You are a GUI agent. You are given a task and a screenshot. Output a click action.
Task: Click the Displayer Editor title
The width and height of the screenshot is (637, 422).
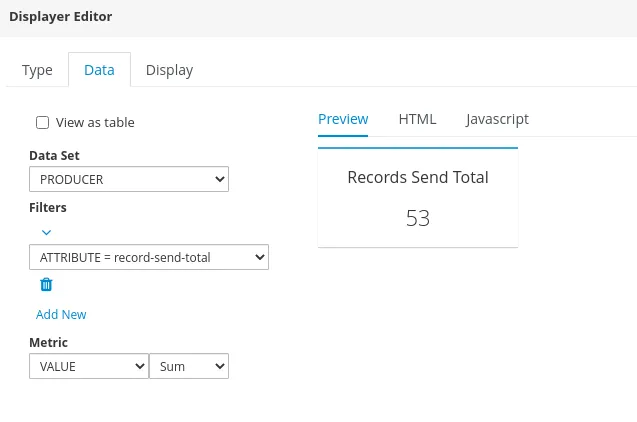click(x=61, y=17)
